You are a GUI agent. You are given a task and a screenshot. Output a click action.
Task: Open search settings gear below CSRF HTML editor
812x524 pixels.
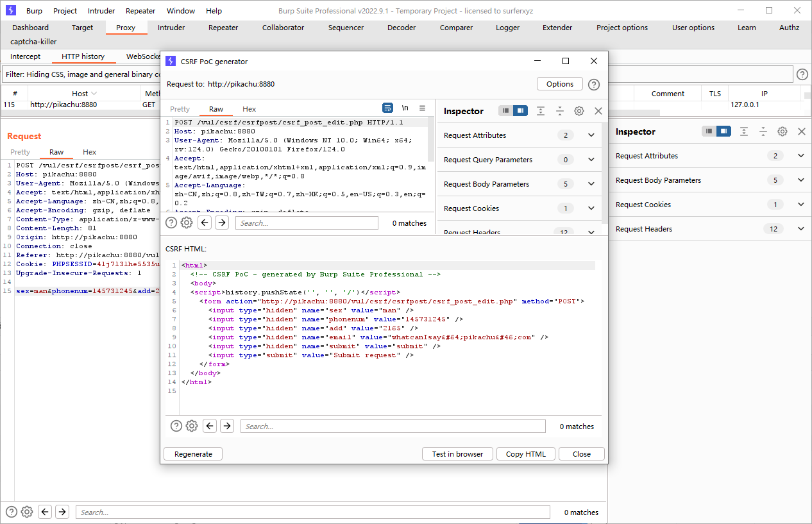coord(192,426)
